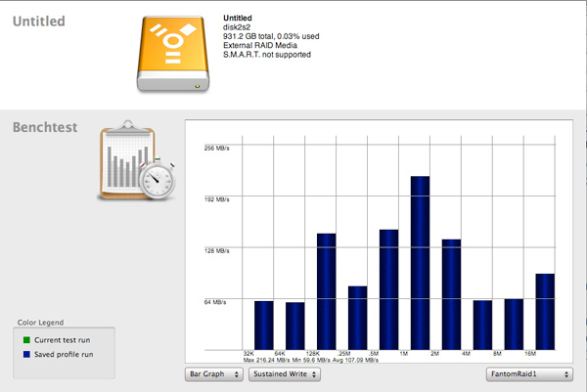Click the 256 MB/s axis label

click(x=215, y=148)
